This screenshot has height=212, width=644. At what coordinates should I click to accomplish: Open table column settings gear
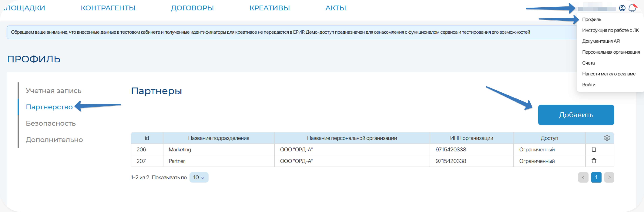pyautogui.click(x=607, y=138)
